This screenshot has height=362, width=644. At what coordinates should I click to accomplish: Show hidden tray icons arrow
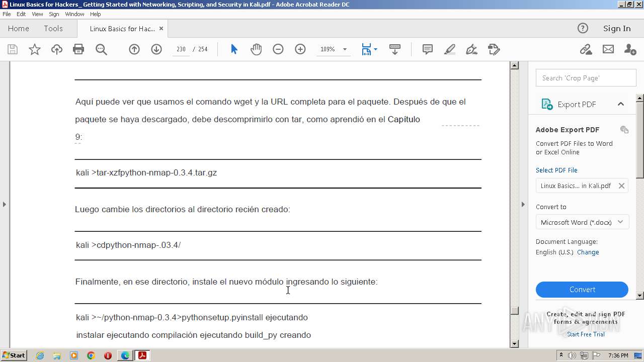(x=561, y=355)
